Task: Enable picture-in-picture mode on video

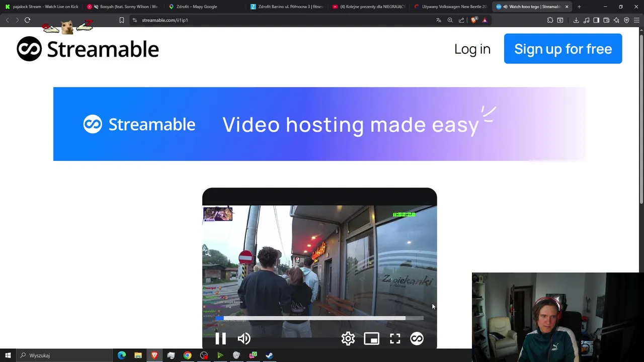Action: [371, 338]
